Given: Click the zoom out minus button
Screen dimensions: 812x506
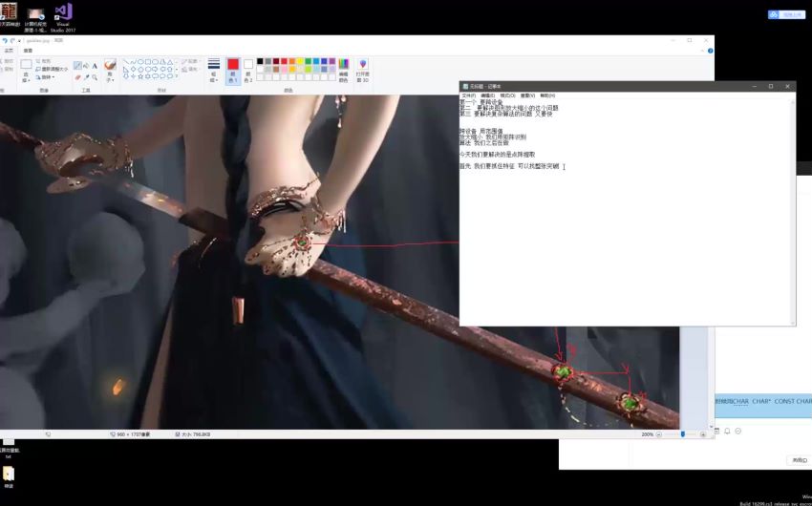Looking at the screenshot, I should (x=658, y=434).
